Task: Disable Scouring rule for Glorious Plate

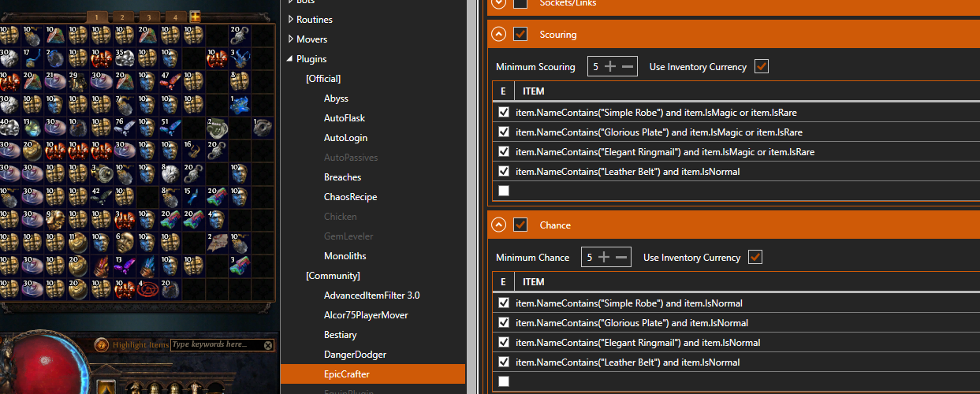Action: pos(504,132)
